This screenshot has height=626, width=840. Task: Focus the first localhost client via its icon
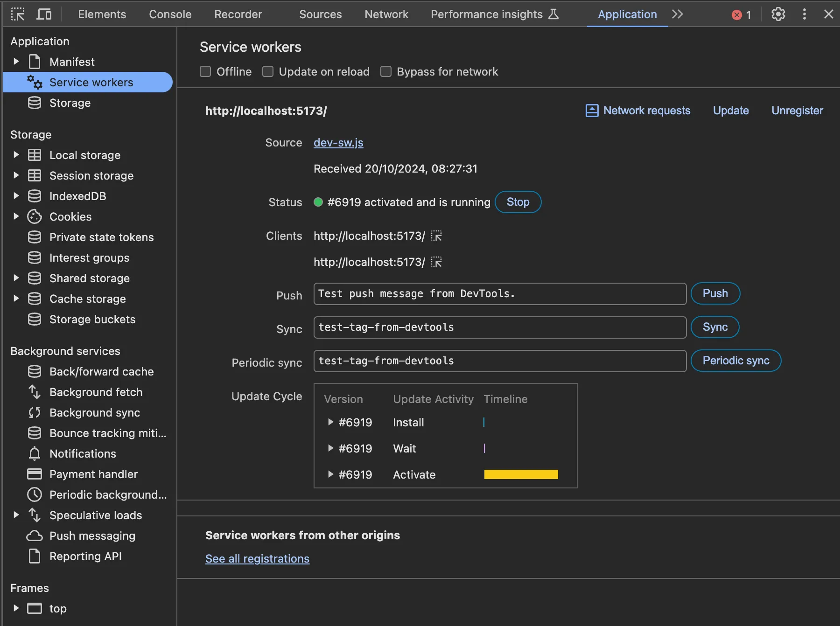pos(436,236)
